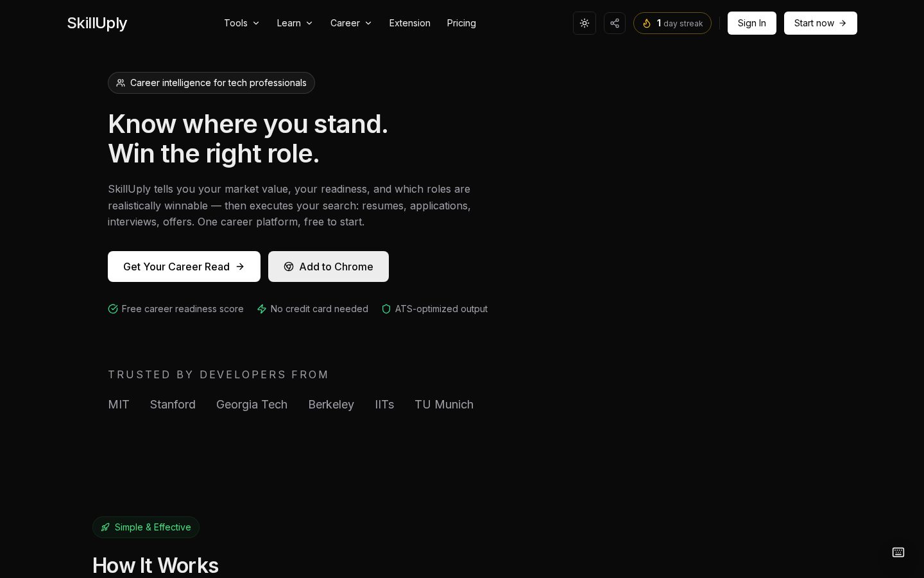
Task: Click the Career intelligence for tech professionals badge
Action: tap(211, 83)
